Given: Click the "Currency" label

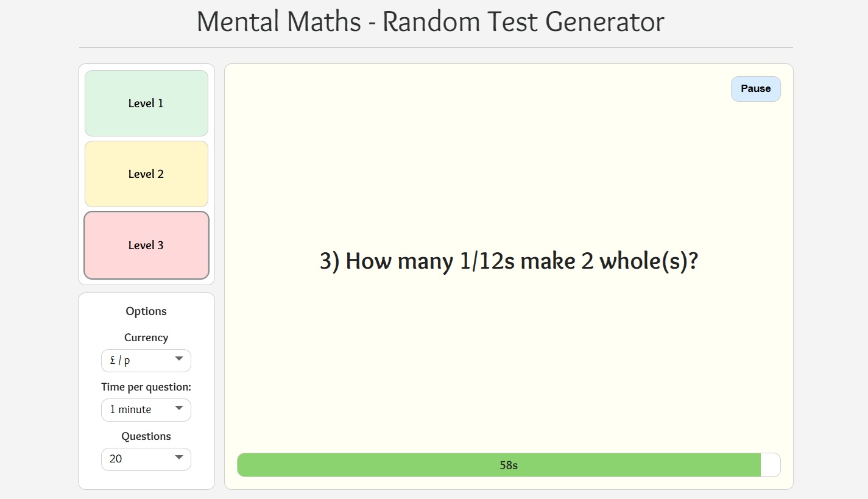Looking at the screenshot, I should (x=146, y=338).
